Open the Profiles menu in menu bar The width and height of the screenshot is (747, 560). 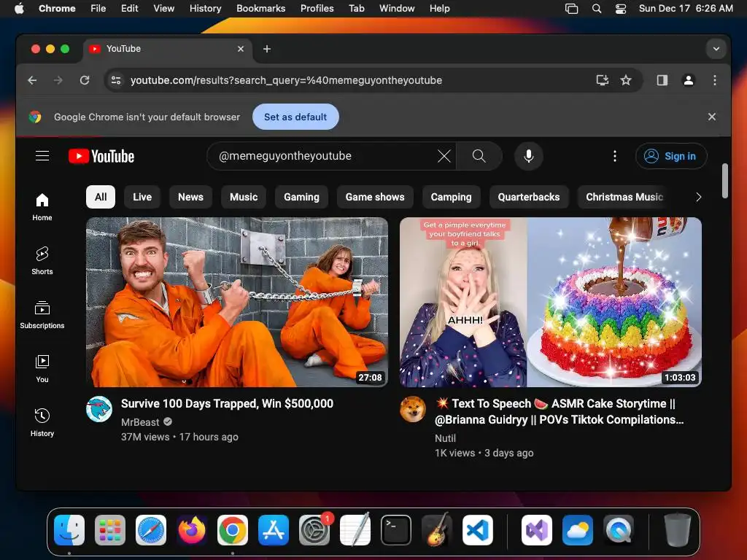(x=317, y=8)
